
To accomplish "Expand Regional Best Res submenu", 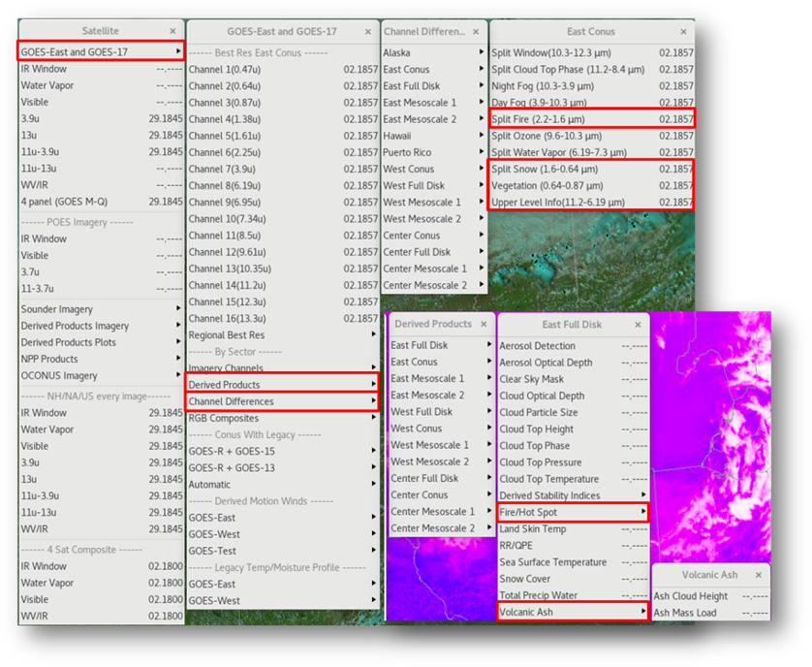I will pos(282,334).
